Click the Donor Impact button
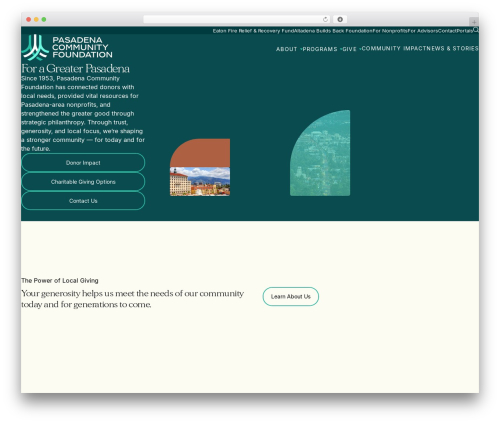 click(x=83, y=163)
